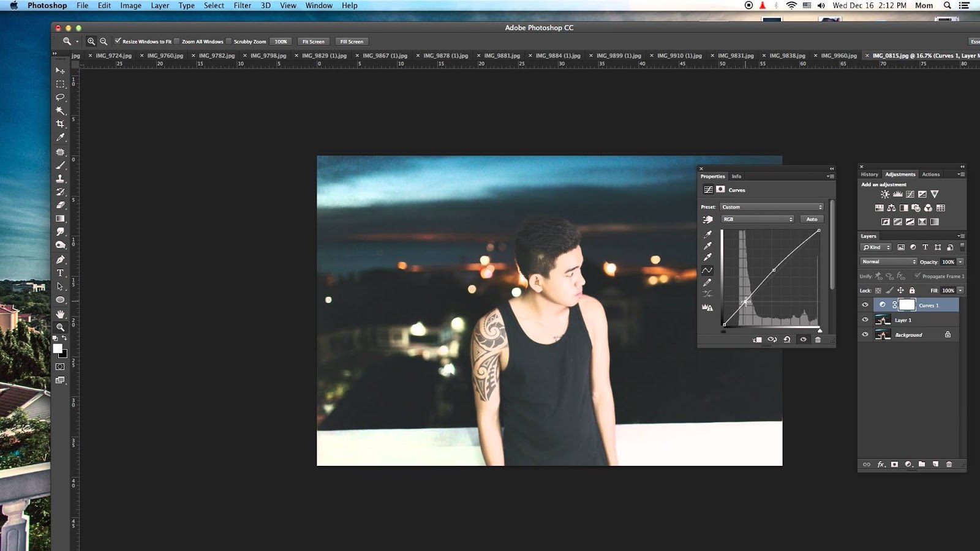The width and height of the screenshot is (980, 551).
Task: Toggle Resize Windows to Fit checkbox
Action: (x=118, y=41)
